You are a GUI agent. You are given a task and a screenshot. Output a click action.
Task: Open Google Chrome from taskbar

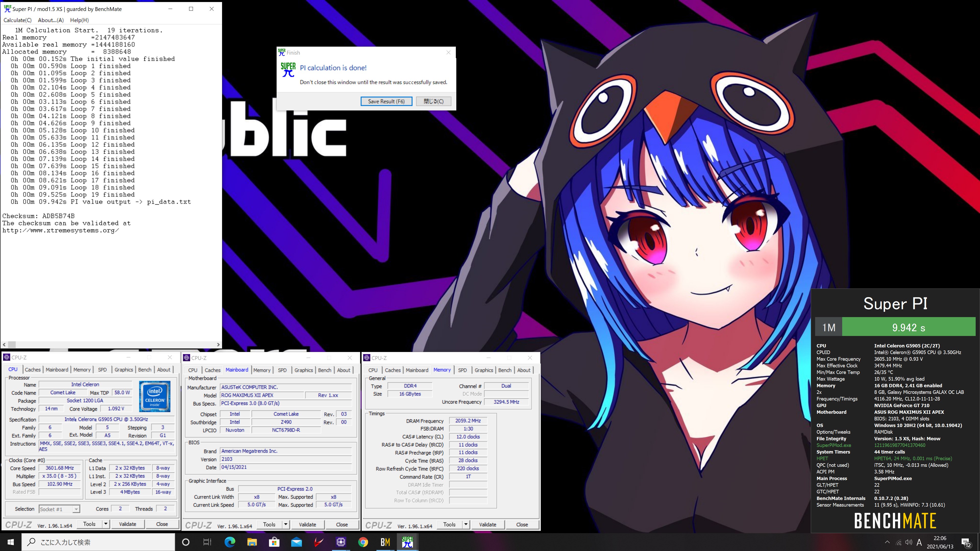363,542
